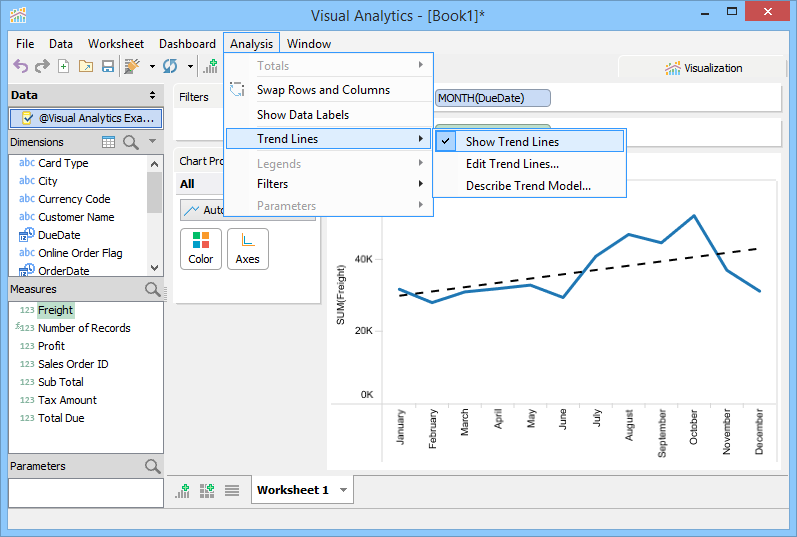Click the Visual Analytics app logo

18,15
